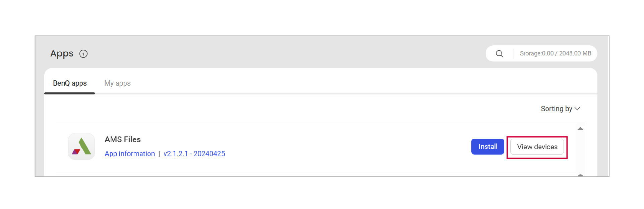Click the v2.1.2.1 - 20240425 version link

pos(194,154)
